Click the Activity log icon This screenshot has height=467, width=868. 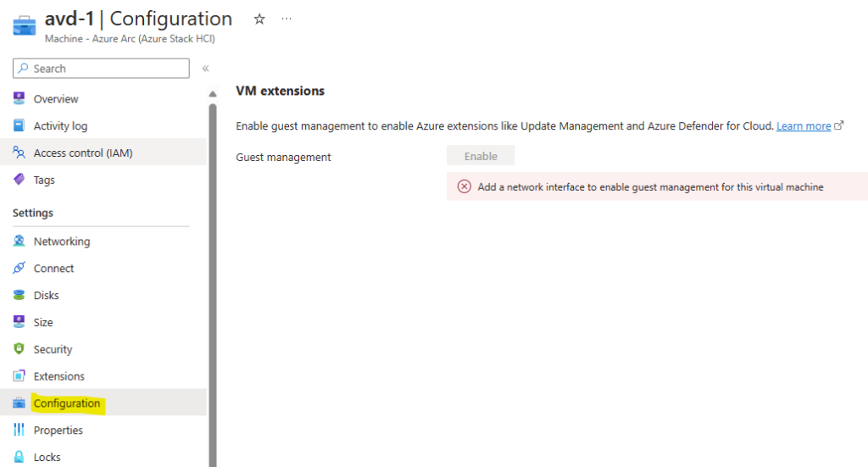coord(19,125)
